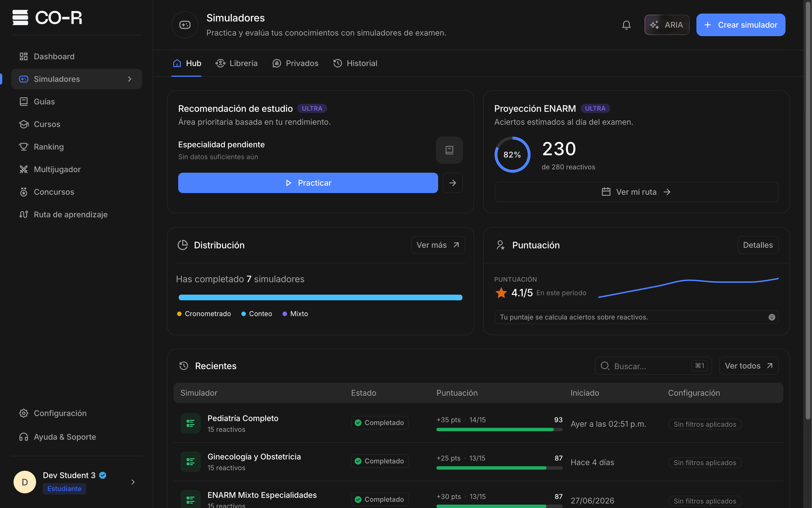812x508 pixels.
Task: Click the search magnifier icon
Action: click(605, 366)
